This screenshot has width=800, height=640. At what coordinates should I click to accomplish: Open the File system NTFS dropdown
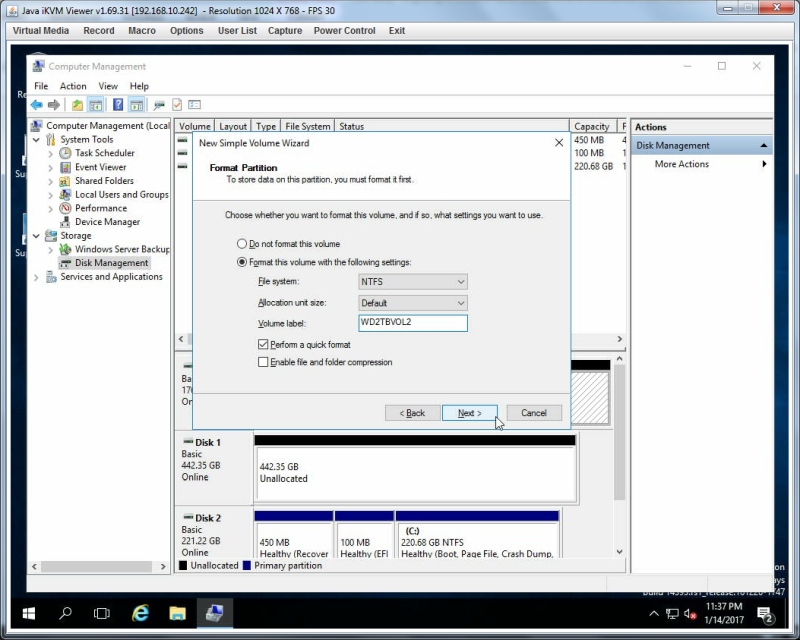click(413, 282)
